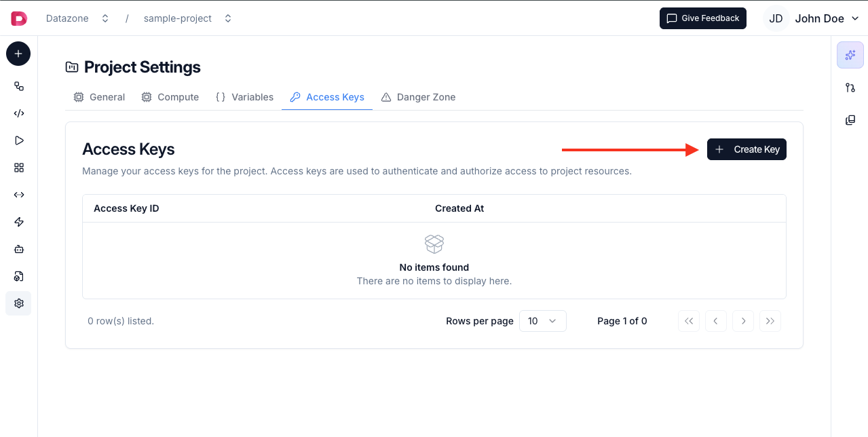Open the Danger Zone tab
Screen dimensions: 868x437
coord(418,97)
